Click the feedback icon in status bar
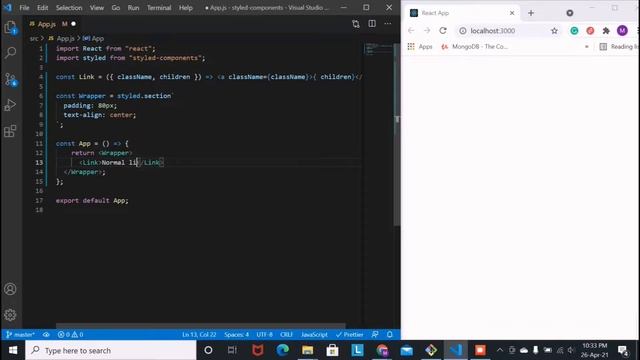640x360 pixels. coord(375,335)
